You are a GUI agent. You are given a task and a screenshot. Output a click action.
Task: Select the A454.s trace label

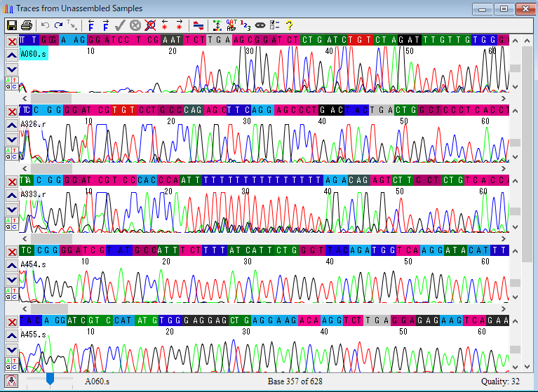(x=33, y=264)
